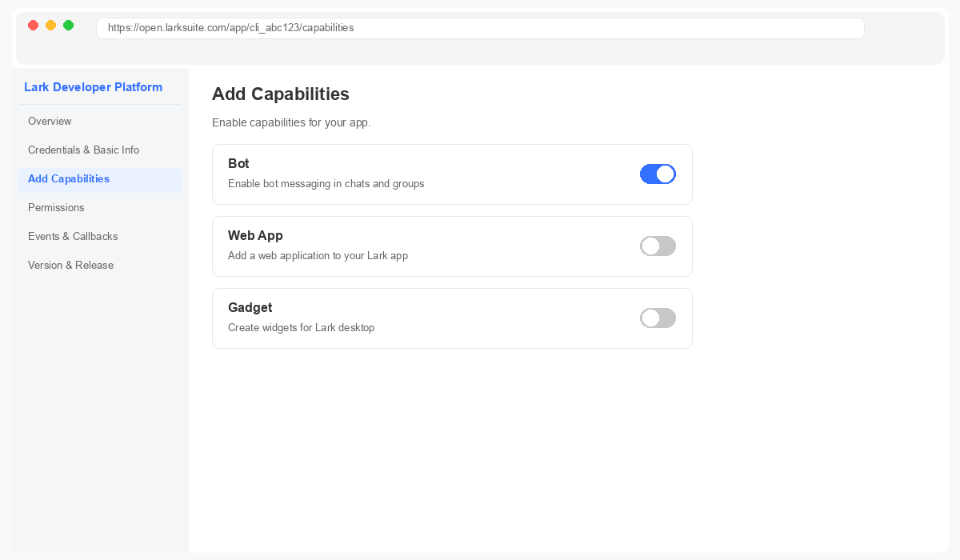Disable the Bot capability toggle
Screen dimensions: 960x560
[x=658, y=174]
